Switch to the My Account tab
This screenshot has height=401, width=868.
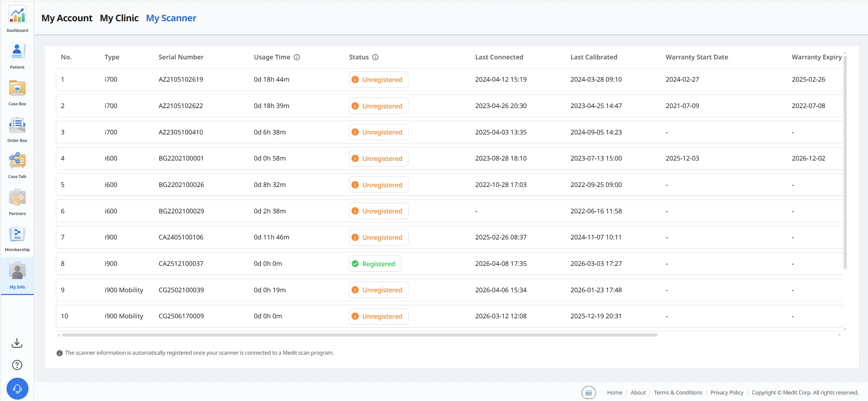67,18
